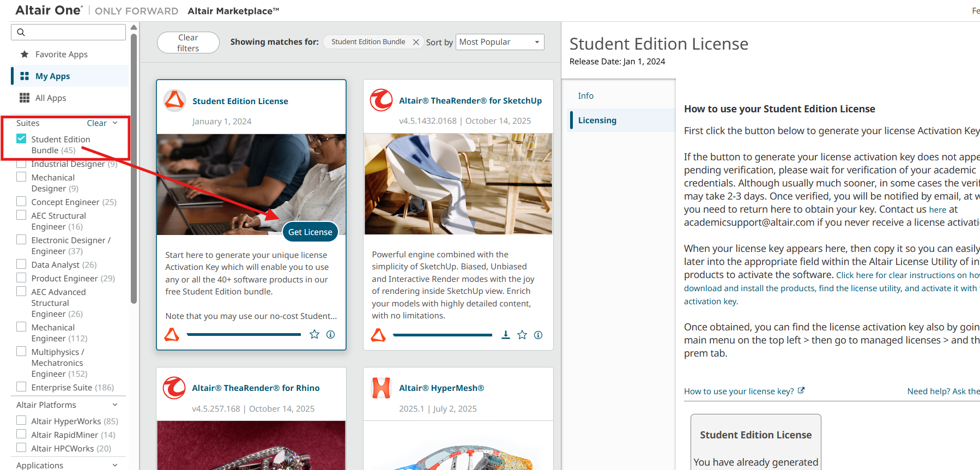Check Multiphysics / Mechatronics Engineer suite
The image size is (980, 470).
21,351
